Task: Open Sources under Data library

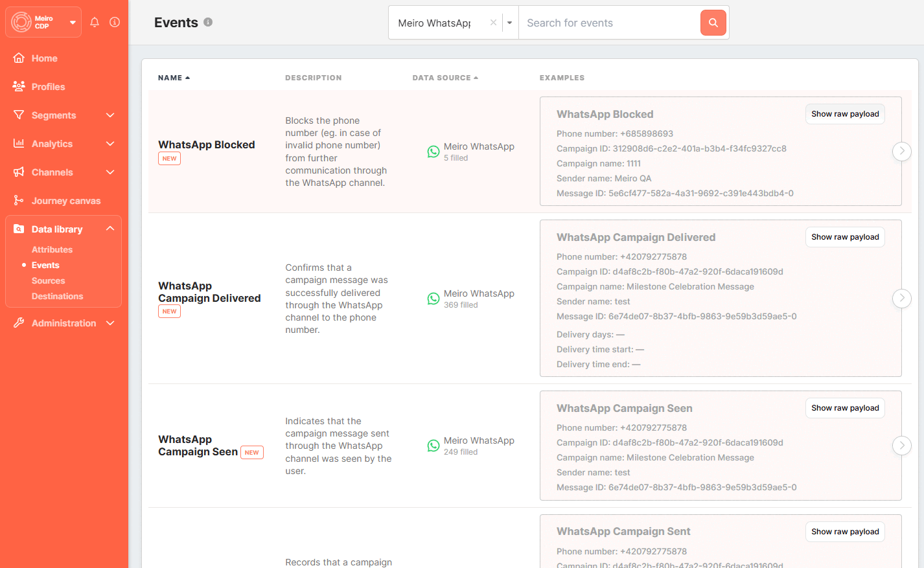Action: click(x=48, y=280)
